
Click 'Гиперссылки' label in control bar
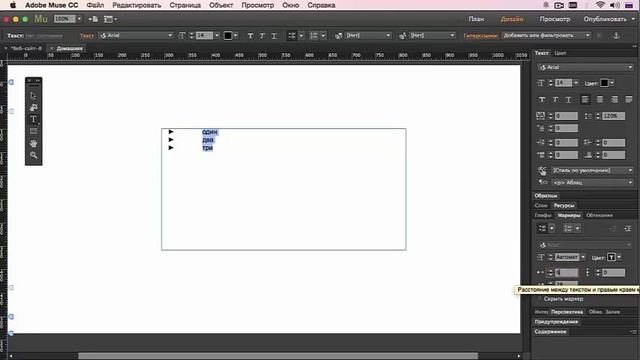480,36
